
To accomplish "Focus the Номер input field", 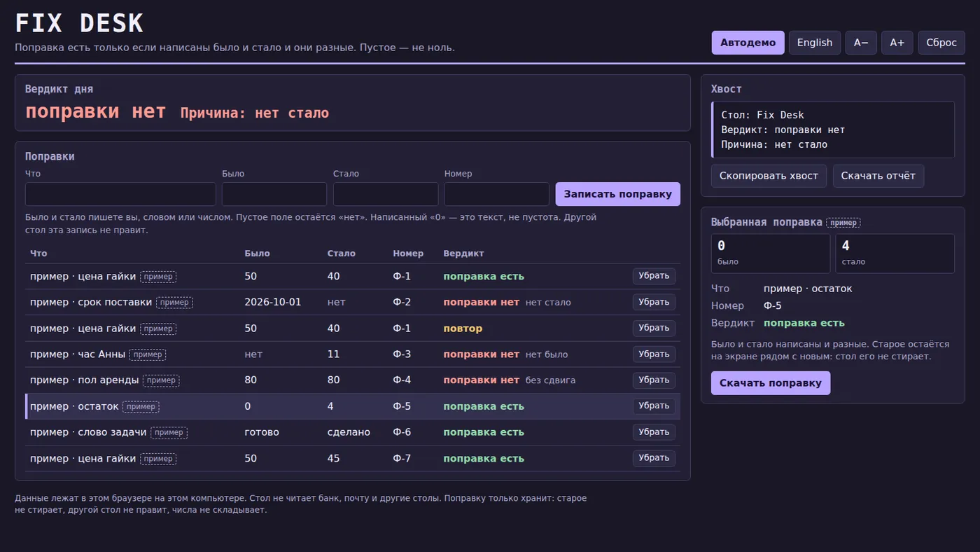I will pyautogui.click(x=497, y=194).
